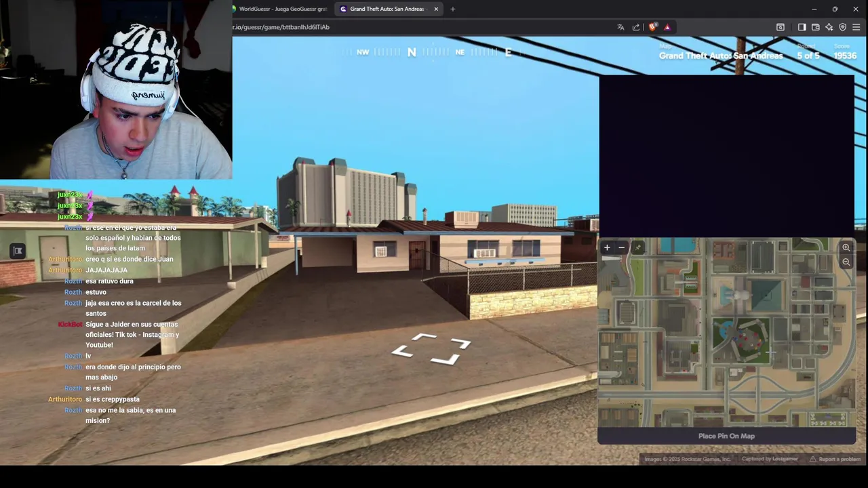Open the browser translate page icon
868x488 pixels.
[x=620, y=27]
